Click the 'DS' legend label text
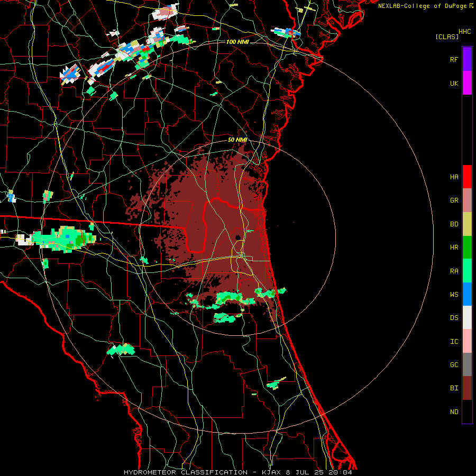 [x=454, y=318]
